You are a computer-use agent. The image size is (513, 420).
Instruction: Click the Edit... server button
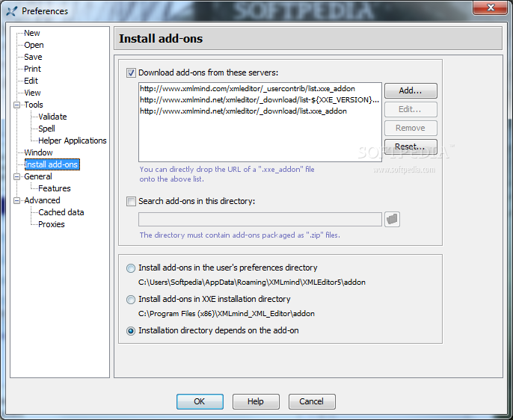click(x=411, y=109)
